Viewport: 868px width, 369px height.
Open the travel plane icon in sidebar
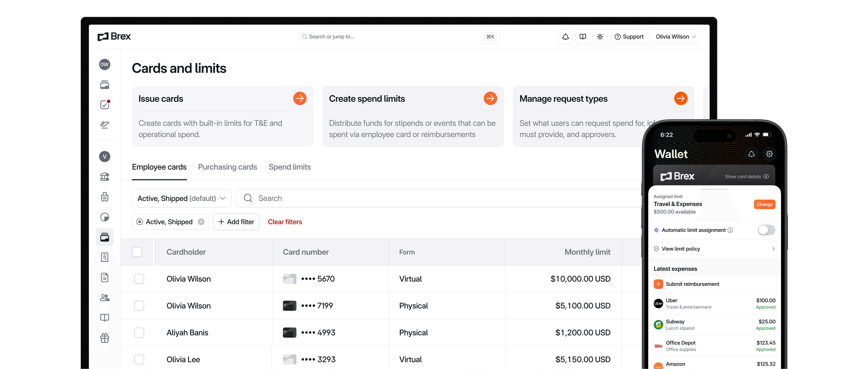click(x=105, y=125)
